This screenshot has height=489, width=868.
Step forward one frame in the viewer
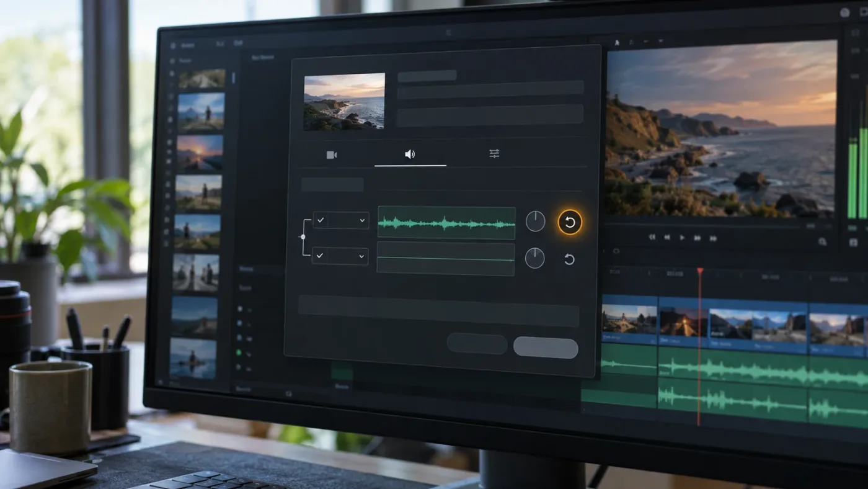click(697, 238)
